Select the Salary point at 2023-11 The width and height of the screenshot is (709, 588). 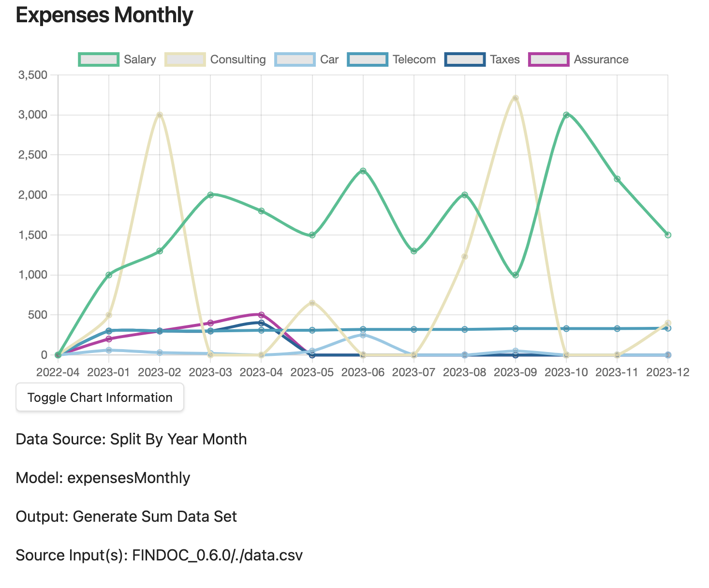(x=617, y=179)
